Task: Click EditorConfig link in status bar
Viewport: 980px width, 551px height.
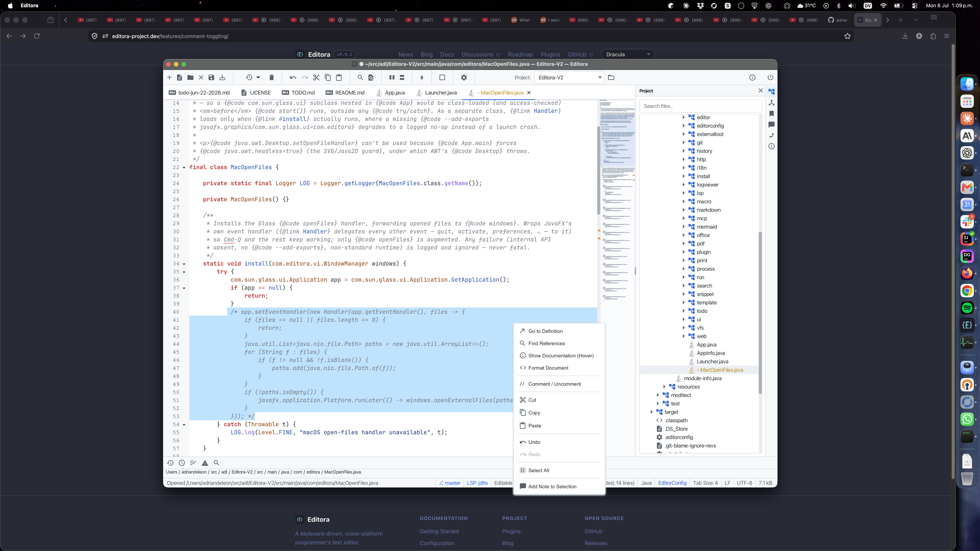Action: point(672,483)
